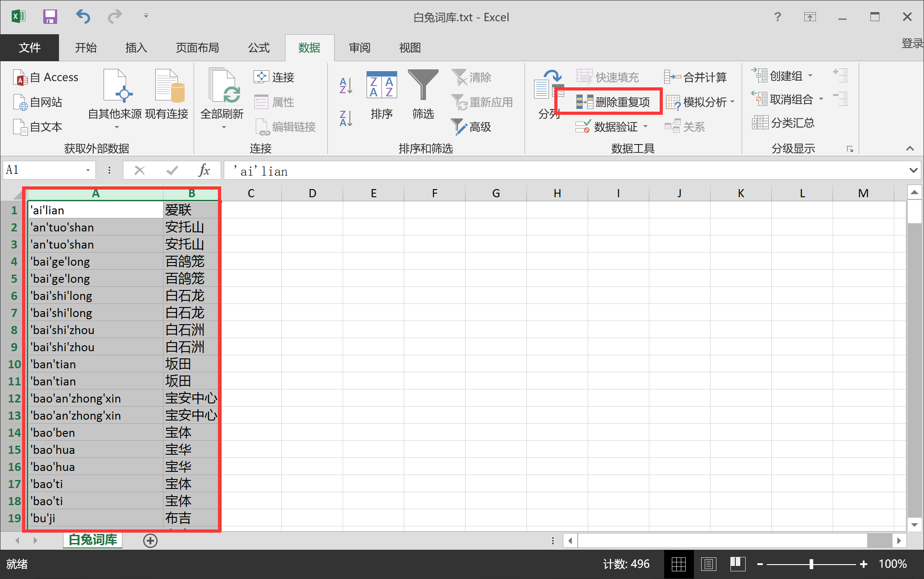
Task: Collapse the ribbon with the chevron
Action: (x=910, y=149)
